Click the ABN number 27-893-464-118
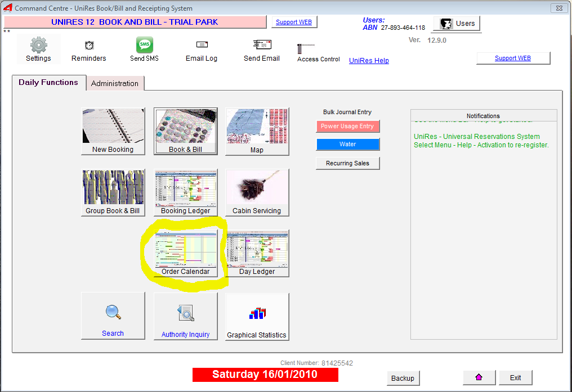The image size is (572, 392). [403, 28]
